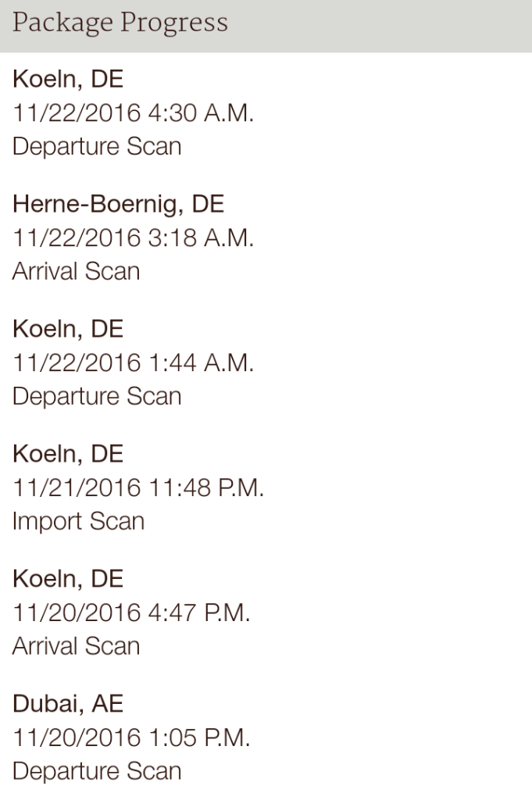Select the Herne-Boernig, DE location heading

118,204
